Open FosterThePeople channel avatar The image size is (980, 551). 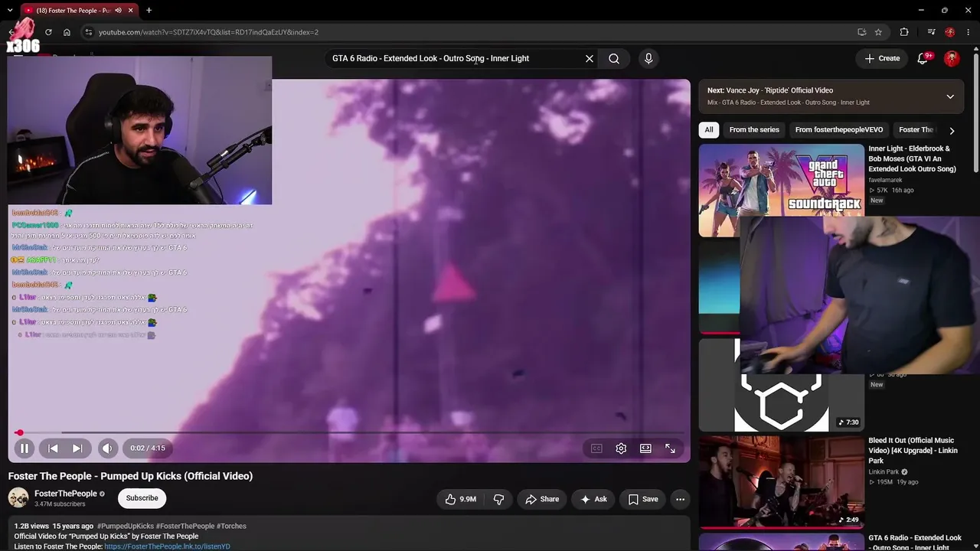(18, 498)
